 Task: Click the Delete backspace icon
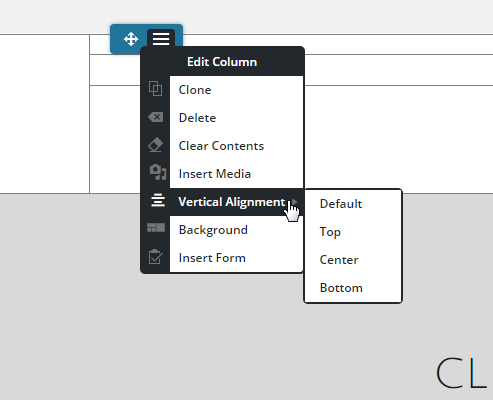click(x=156, y=117)
